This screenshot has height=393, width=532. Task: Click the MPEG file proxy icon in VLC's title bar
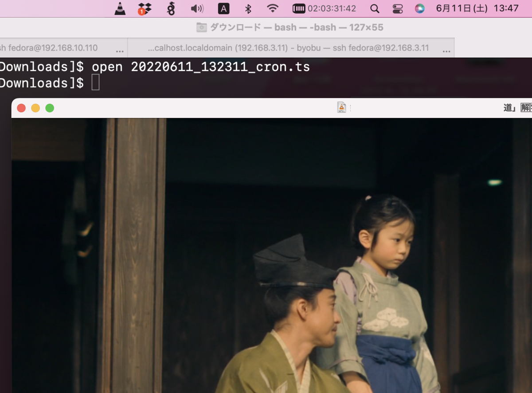click(341, 107)
